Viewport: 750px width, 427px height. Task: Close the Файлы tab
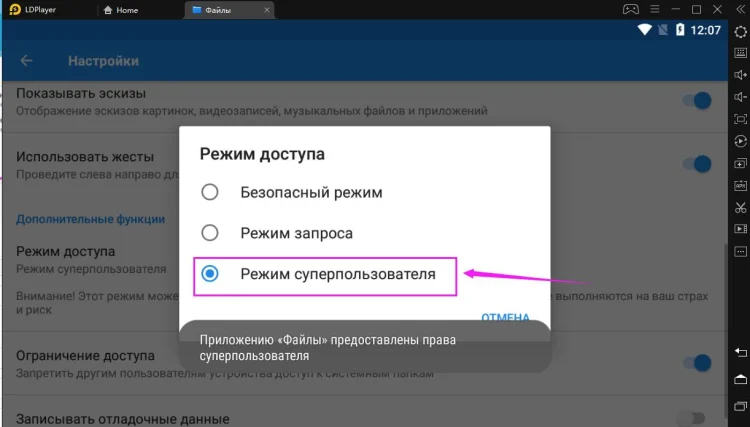(266, 10)
